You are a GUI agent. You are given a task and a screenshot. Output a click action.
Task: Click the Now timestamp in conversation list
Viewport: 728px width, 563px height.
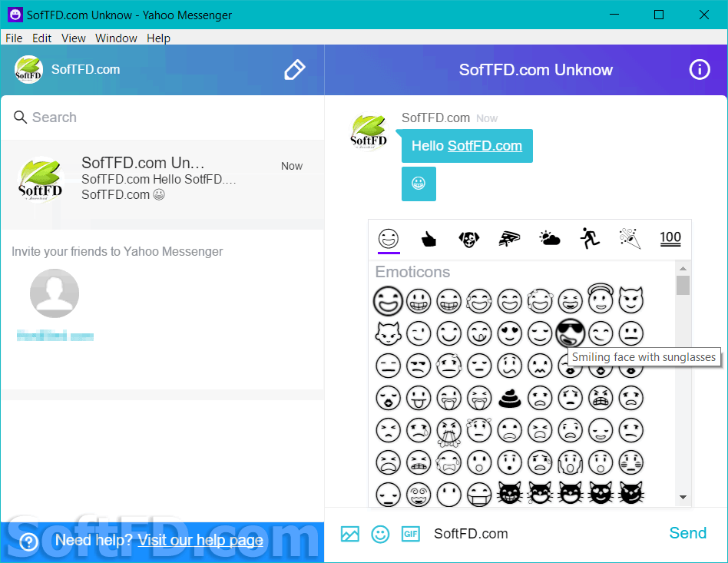(292, 166)
